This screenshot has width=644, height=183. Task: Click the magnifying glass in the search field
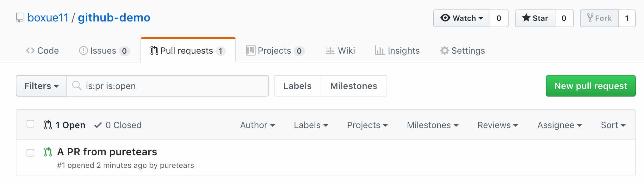point(77,86)
